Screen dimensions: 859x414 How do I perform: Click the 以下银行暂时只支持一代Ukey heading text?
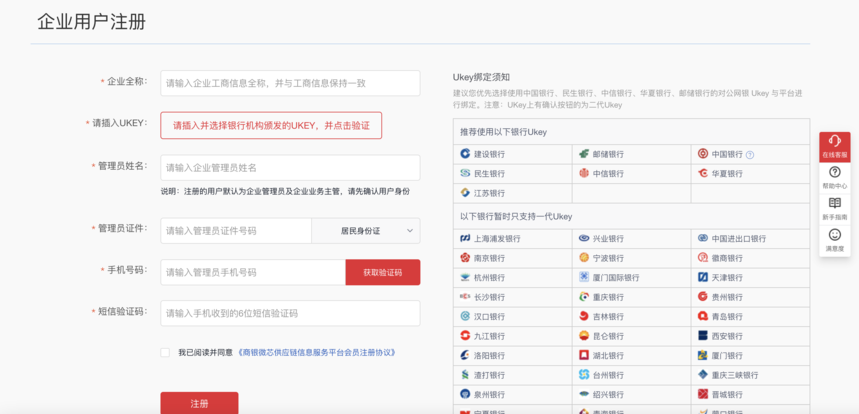tap(516, 216)
